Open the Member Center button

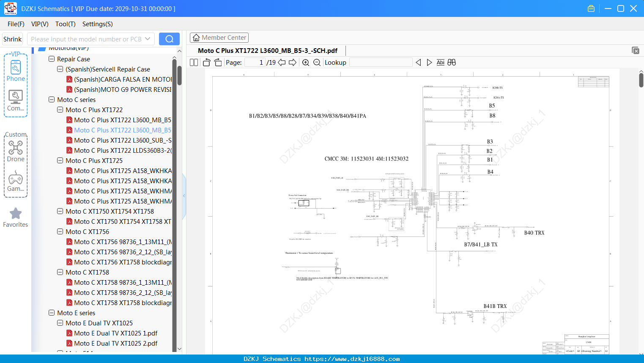tap(219, 38)
